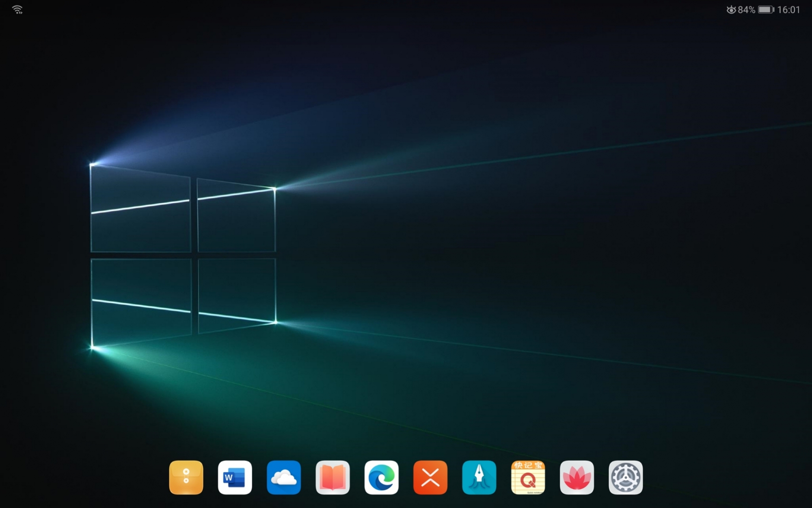Tap the 84% battery percentage

coord(747,10)
